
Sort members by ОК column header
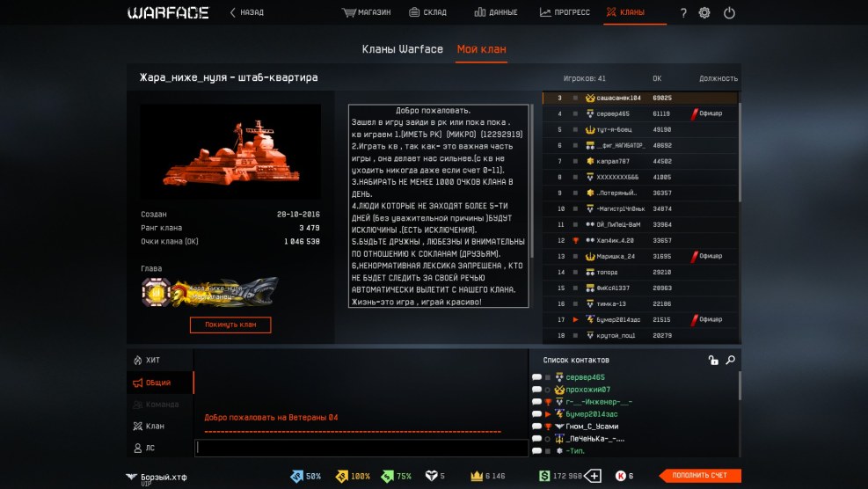point(657,78)
